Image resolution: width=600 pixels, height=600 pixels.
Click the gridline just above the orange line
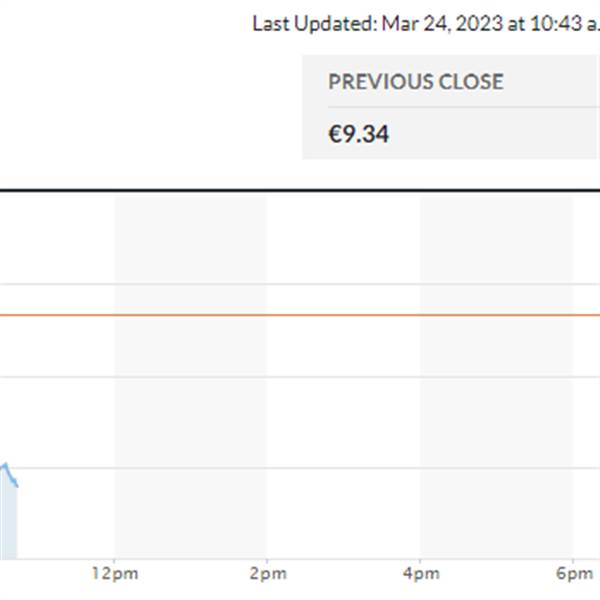(300, 284)
